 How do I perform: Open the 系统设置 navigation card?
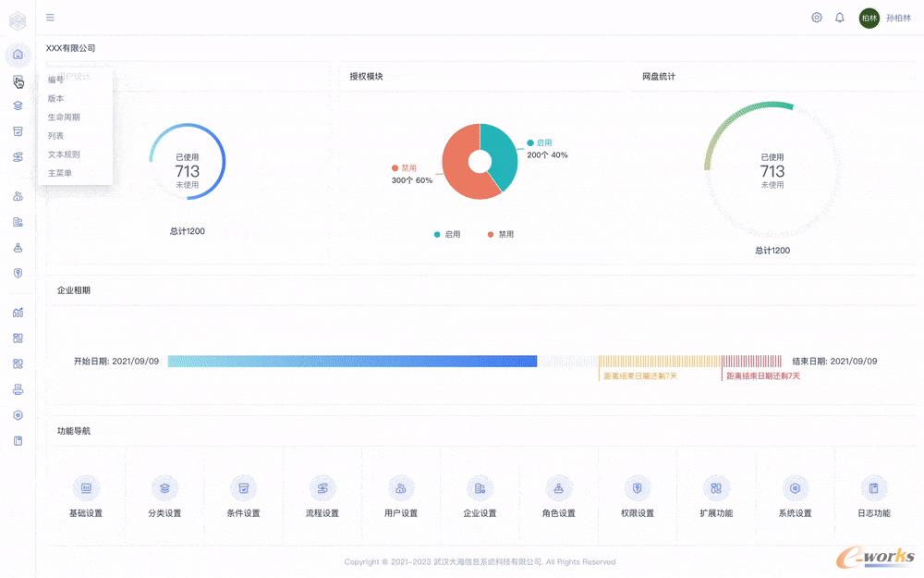click(x=795, y=498)
